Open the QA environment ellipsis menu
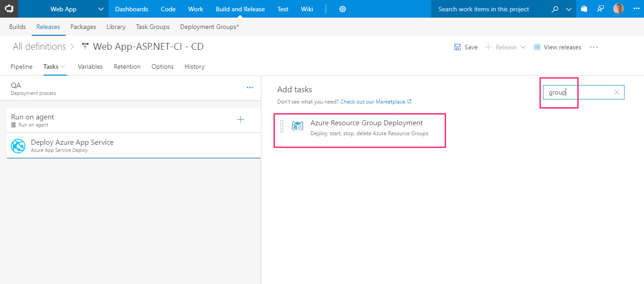The image size is (644, 284). pyautogui.click(x=250, y=88)
